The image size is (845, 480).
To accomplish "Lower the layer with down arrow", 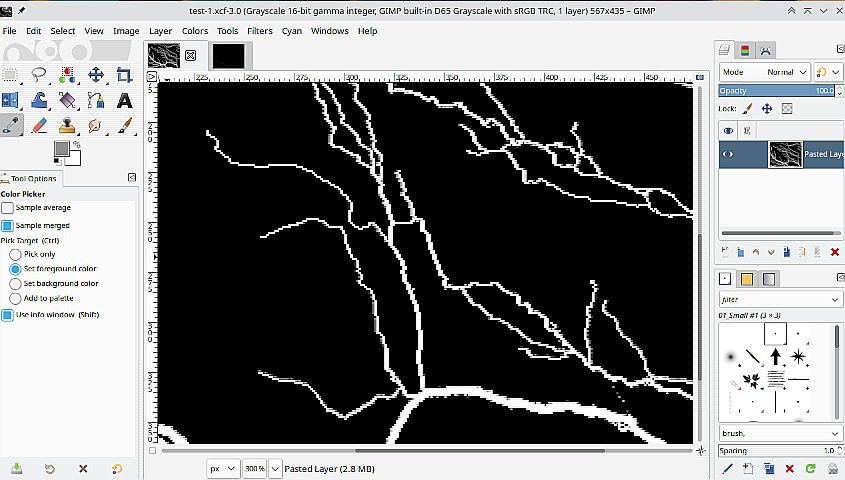I will click(x=771, y=252).
